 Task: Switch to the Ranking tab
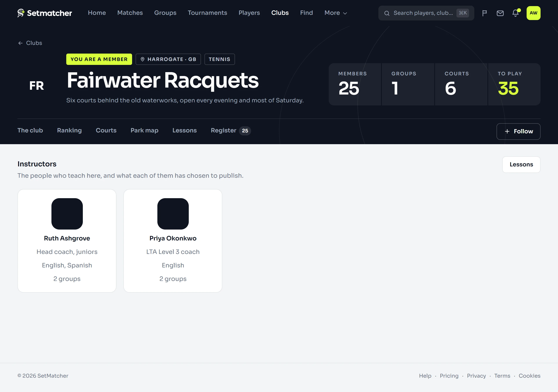coord(69,130)
